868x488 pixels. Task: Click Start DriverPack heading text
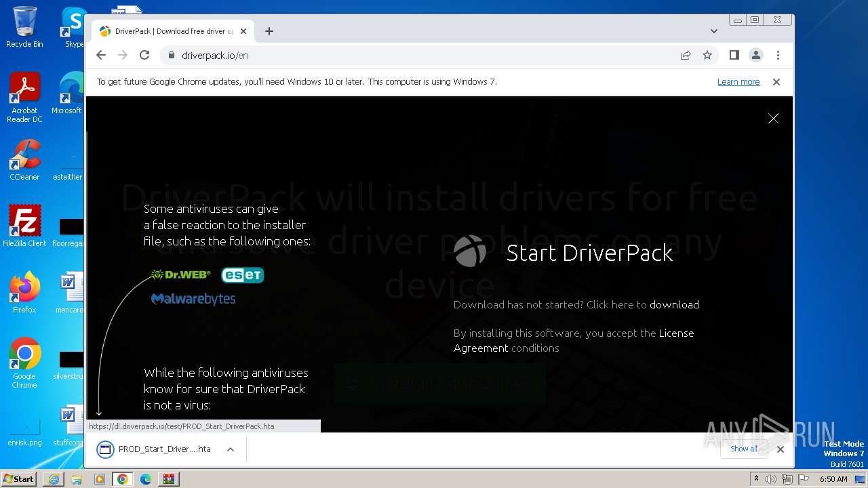(x=590, y=253)
